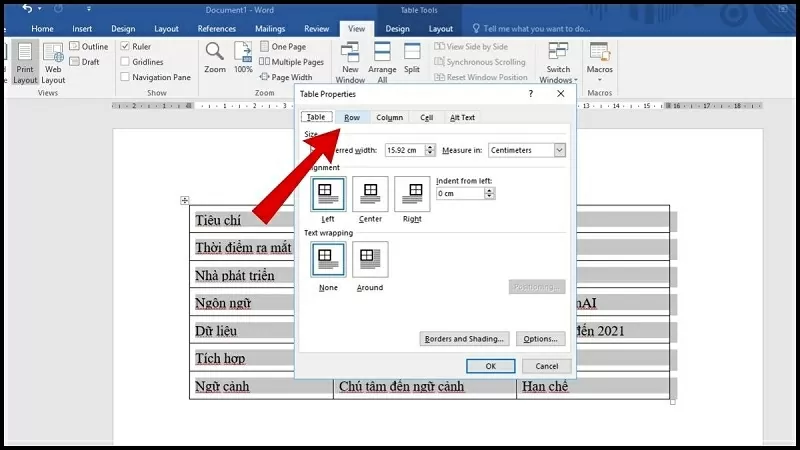Disable the Ruler checkbox
800x450 pixels.
tap(125, 47)
